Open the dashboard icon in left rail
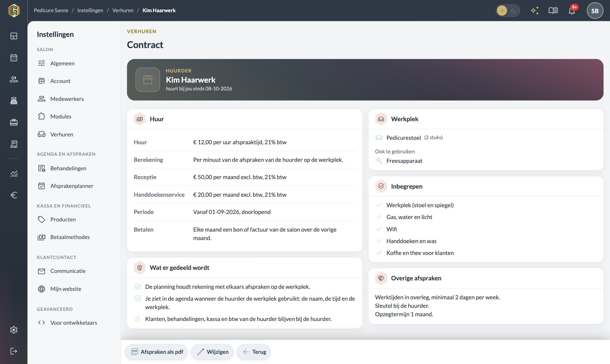Screen dimensions: 610x364 pyautogui.click(x=14, y=36)
